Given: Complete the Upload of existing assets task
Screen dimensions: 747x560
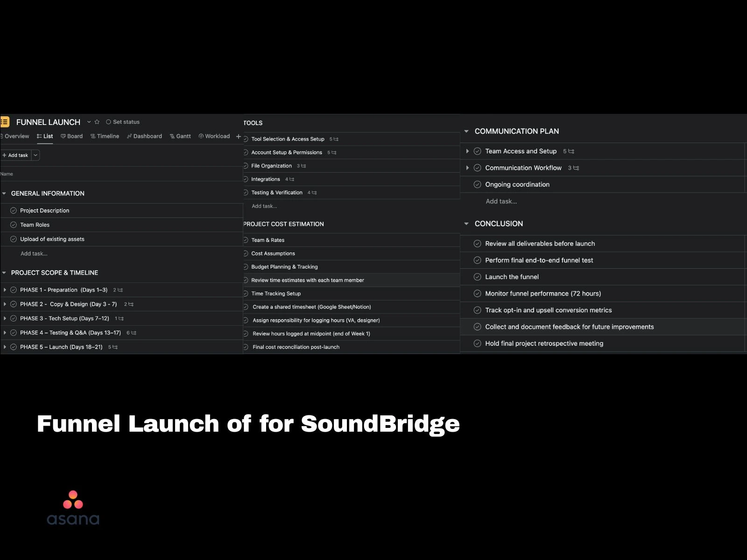Looking at the screenshot, I should click(x=14, y=239).
